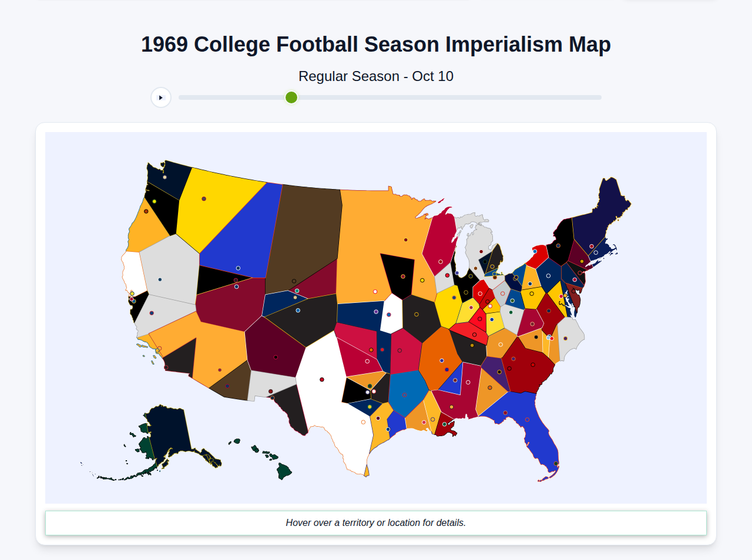Select the dot inside Maine's black territory
Viewport: 752px width, 560px height.
click(x=558, y=245)
